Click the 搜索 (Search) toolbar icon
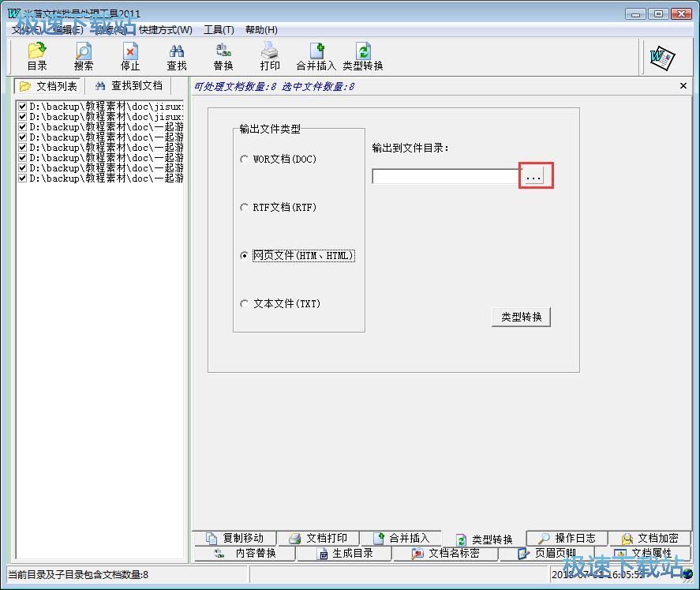 coord(83,55)
